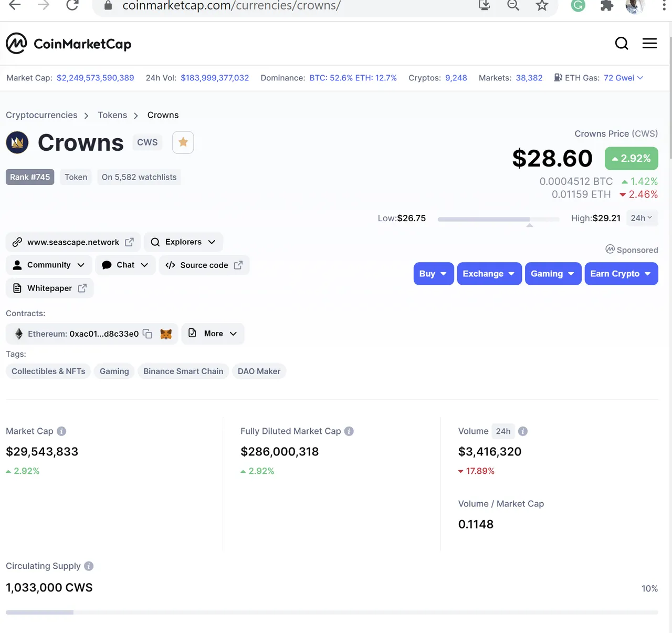Go back with browser back arrow
Viewport: 672px width, 633px height.
coord(15,5)
